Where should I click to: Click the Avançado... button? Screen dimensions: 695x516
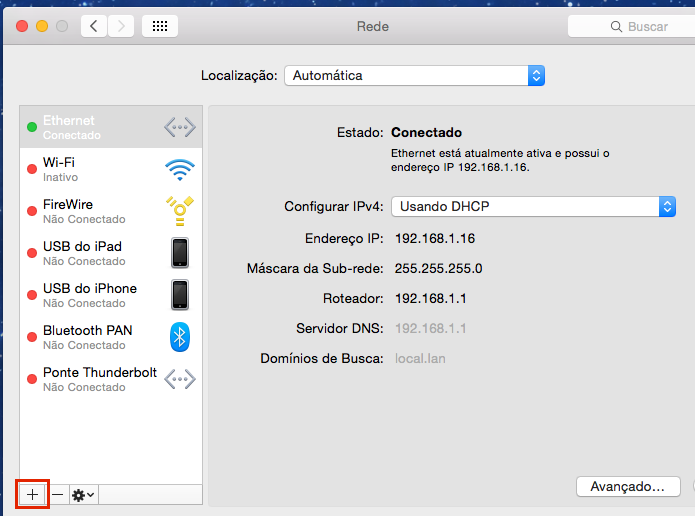[628, 487]
